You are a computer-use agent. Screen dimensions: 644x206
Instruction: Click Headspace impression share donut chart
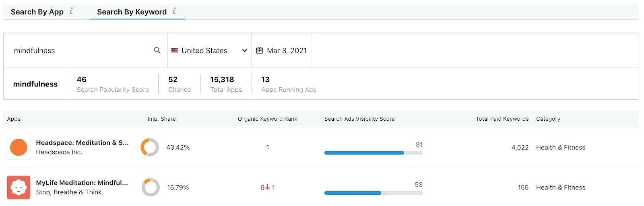click(x=150, y=147)
